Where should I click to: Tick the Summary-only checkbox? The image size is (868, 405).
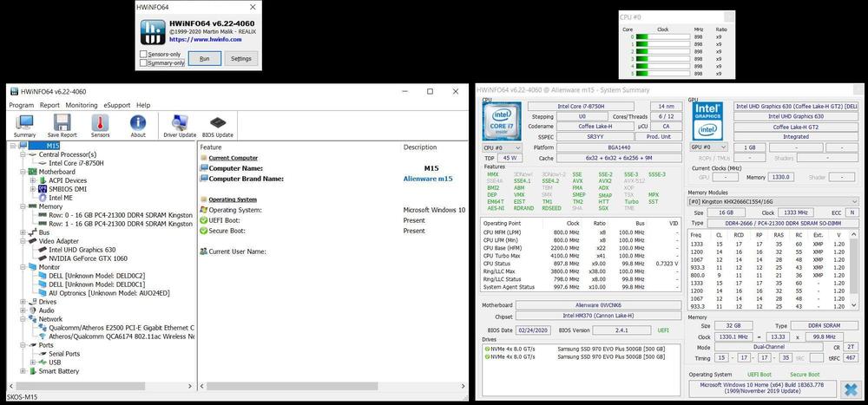point(143,62)
